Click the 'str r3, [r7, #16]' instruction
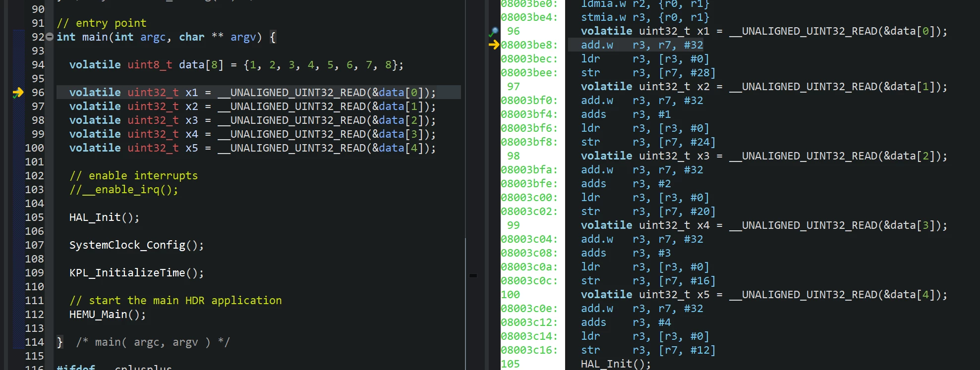The height and width of the screenshot is (370, 980). pos(648,281)
